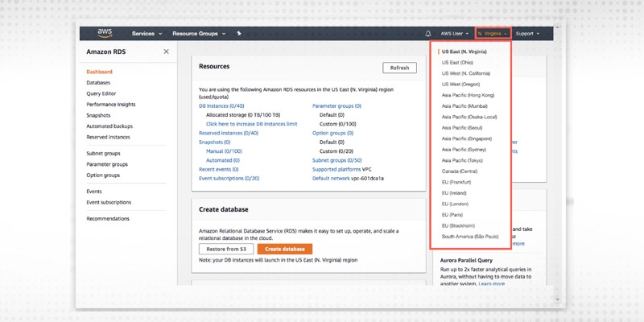Screen dimensions: 644x322
Task: Click the AWS logo home icon
Action: pos(105,33)
